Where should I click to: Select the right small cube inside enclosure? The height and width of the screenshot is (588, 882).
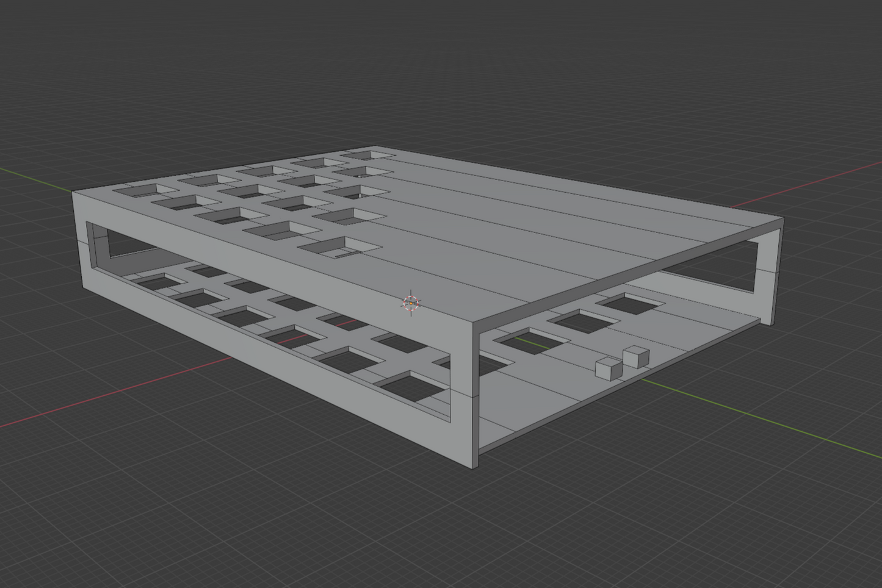coord(635,357)
